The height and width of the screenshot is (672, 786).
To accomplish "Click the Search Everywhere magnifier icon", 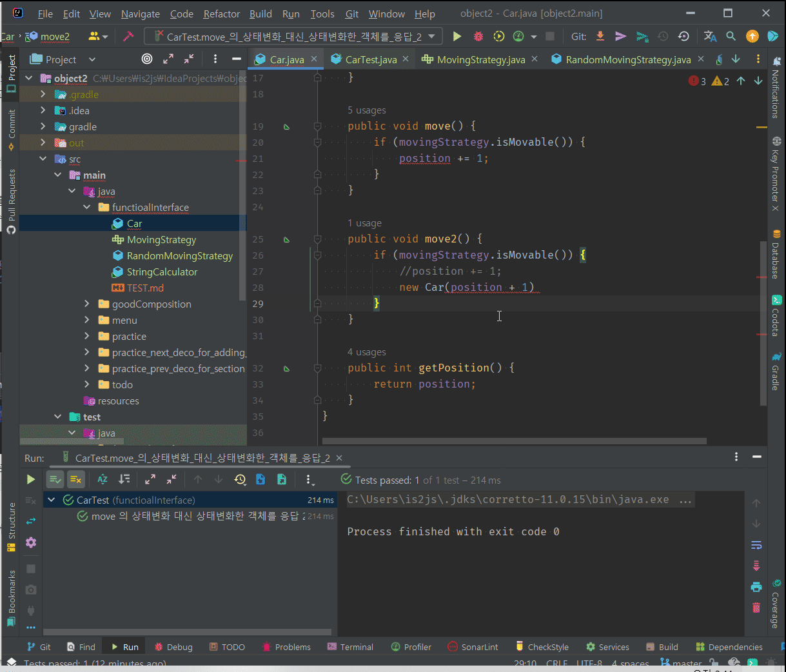I will tap(731, 36).
